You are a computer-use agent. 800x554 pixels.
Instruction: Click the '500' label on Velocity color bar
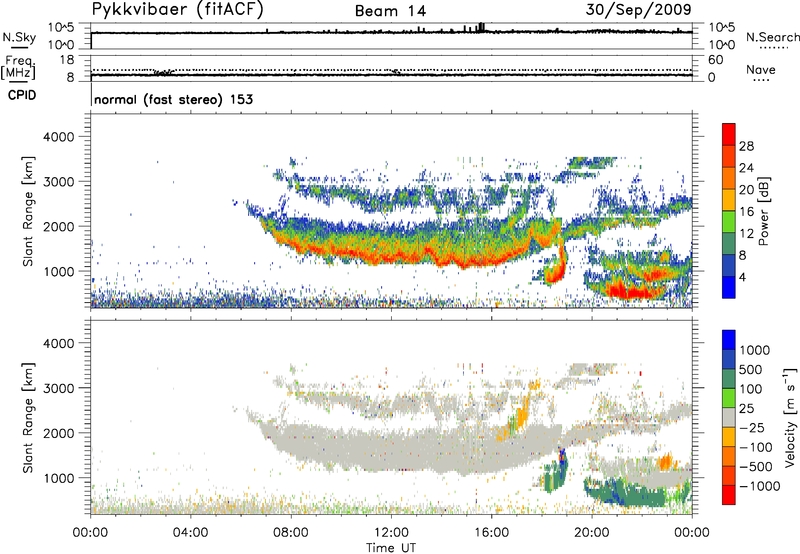tap(751, 370)
